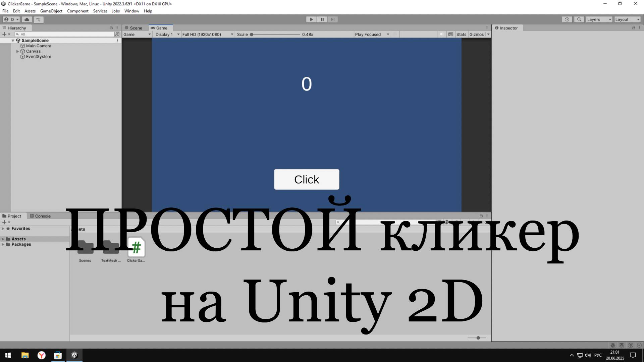This screenshot has width=644, height=362.
Task: Expand the Canvas object in the Hierarchy
Action: pos(18,51)
